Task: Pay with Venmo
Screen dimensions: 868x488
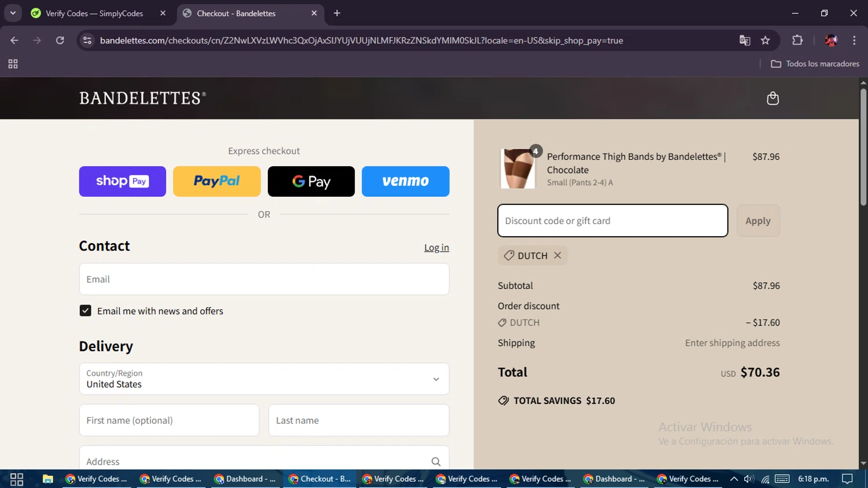Action: click(x=406, y=181)
